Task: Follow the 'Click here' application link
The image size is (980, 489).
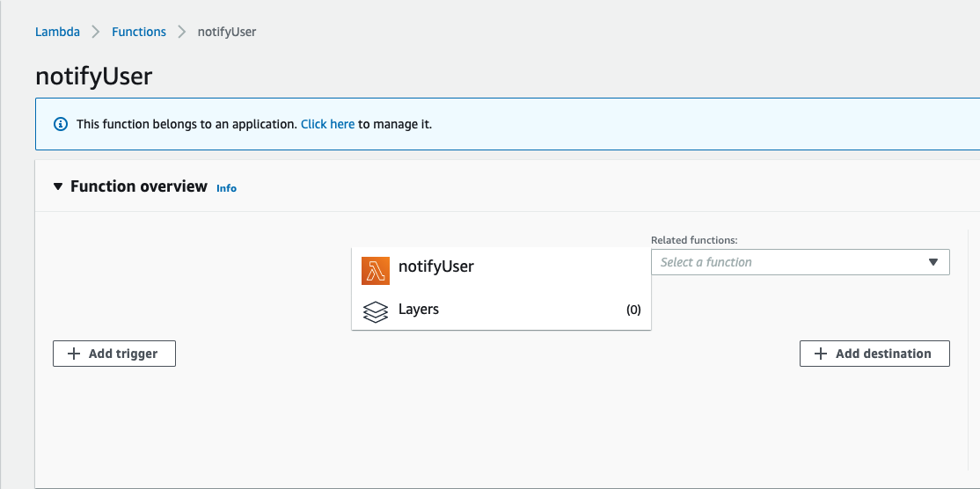Action: [327, 124]
